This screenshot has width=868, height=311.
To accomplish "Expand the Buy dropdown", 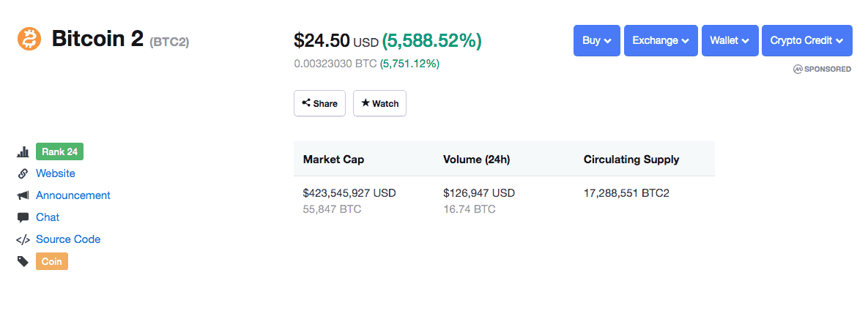I will 596,40.
